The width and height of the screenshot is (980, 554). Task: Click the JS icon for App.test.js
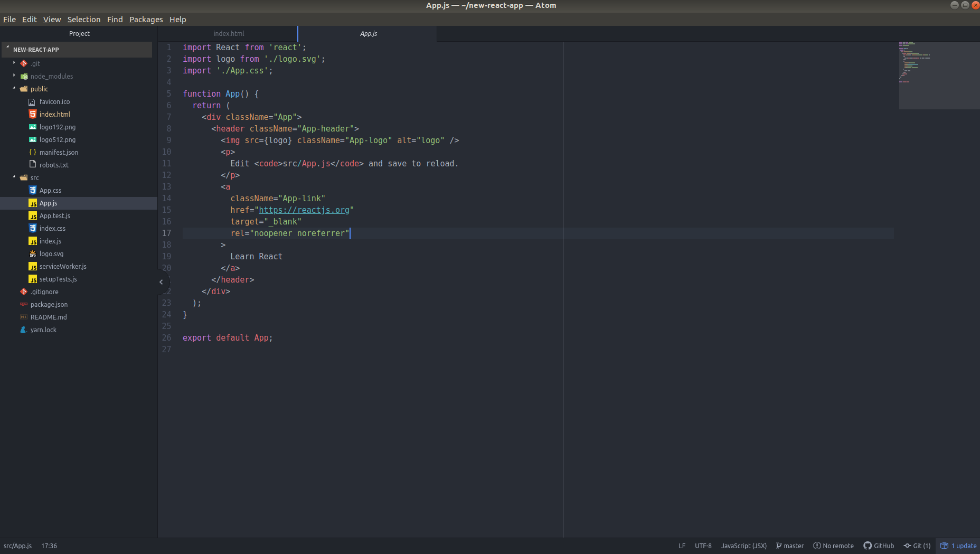tap(32, 215)
